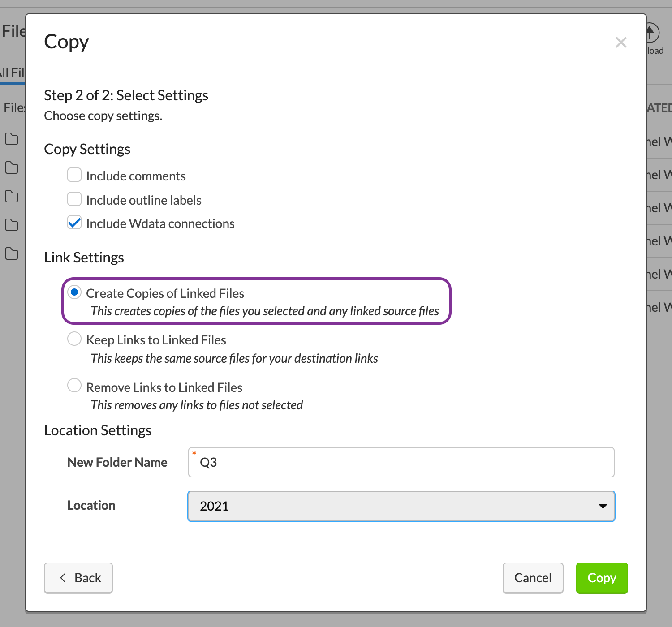Open the second folder icon in the sidebar
This screenshot has width=672, height=627.
point(12,168)
